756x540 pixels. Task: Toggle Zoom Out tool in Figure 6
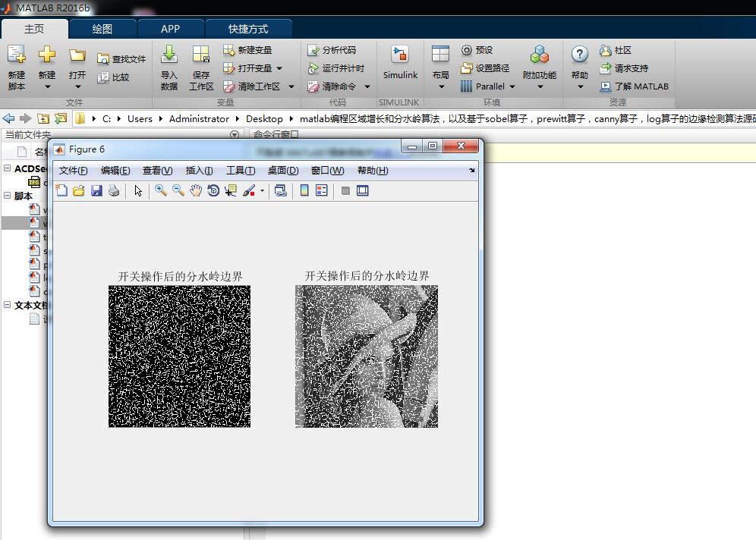coord(178,191)
